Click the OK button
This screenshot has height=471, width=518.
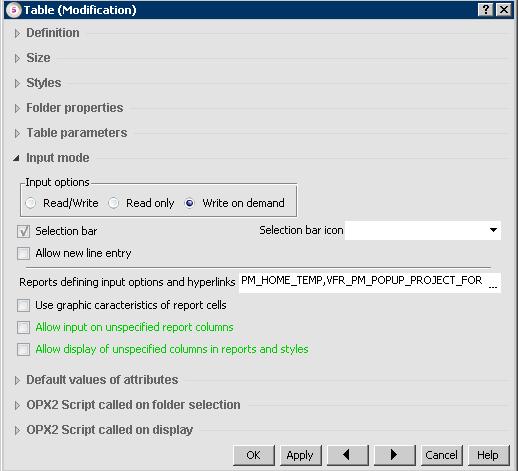254,455
